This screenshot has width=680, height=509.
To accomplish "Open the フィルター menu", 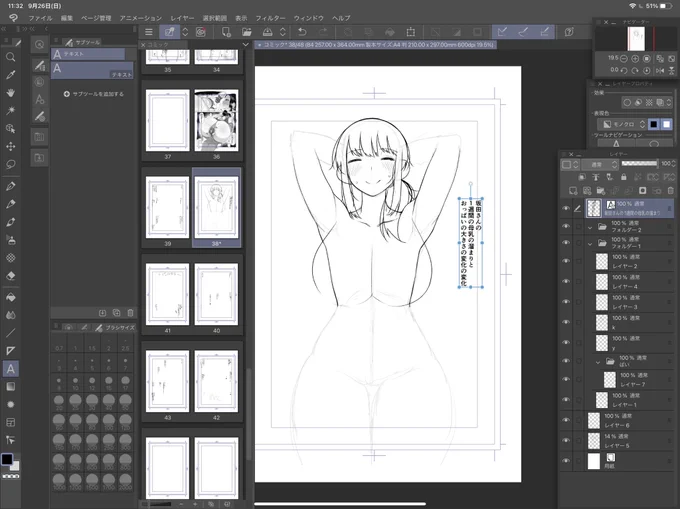I will 270,18.
